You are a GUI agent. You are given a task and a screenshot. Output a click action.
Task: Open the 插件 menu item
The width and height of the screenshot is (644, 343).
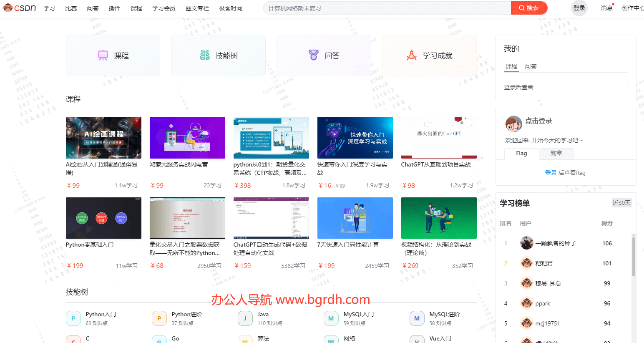[x=114, y=8]
